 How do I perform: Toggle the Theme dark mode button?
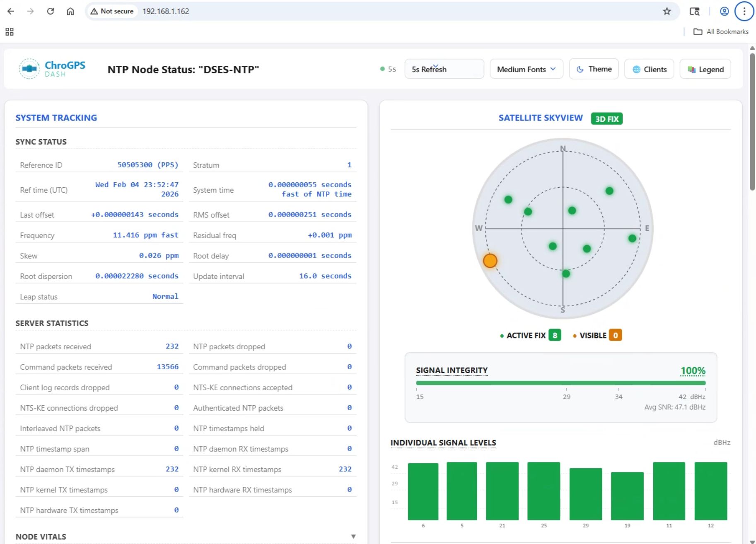coord(594,69)
